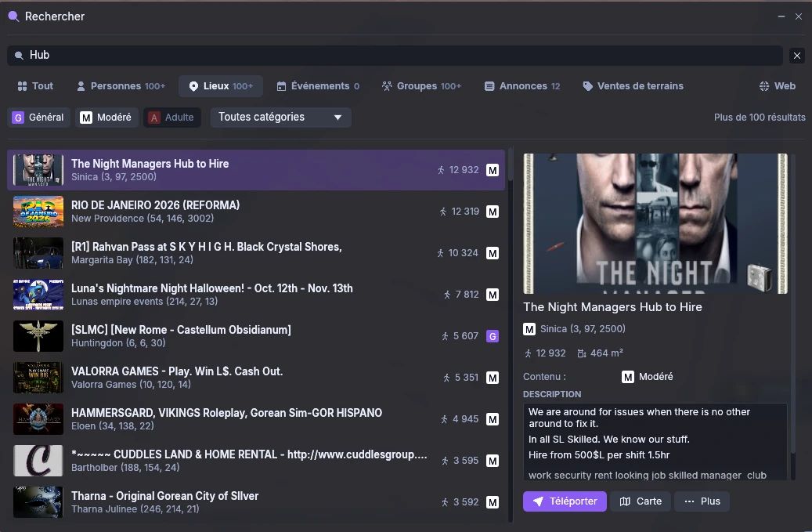
Task: Toggle the Général maturity filter
Action: pos(38,118)
